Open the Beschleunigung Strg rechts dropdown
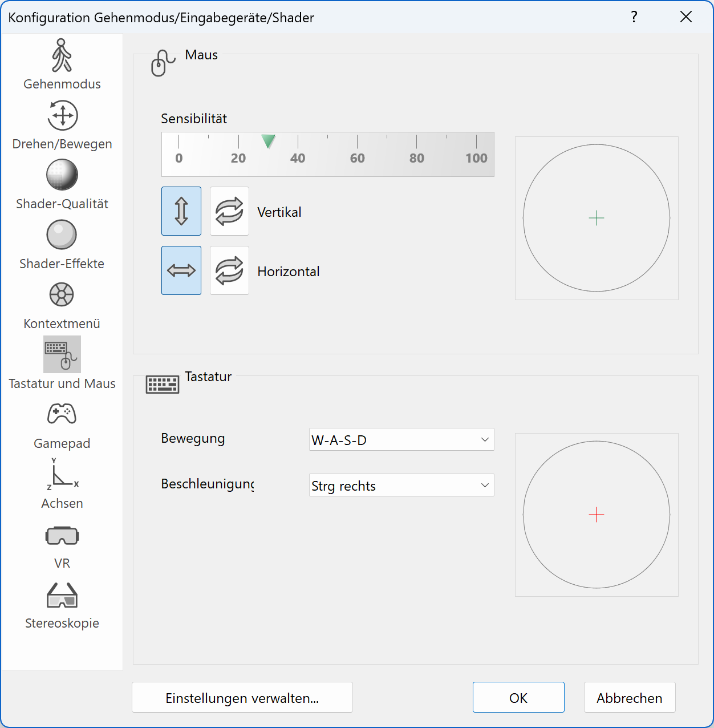 (x=401, y=486)
